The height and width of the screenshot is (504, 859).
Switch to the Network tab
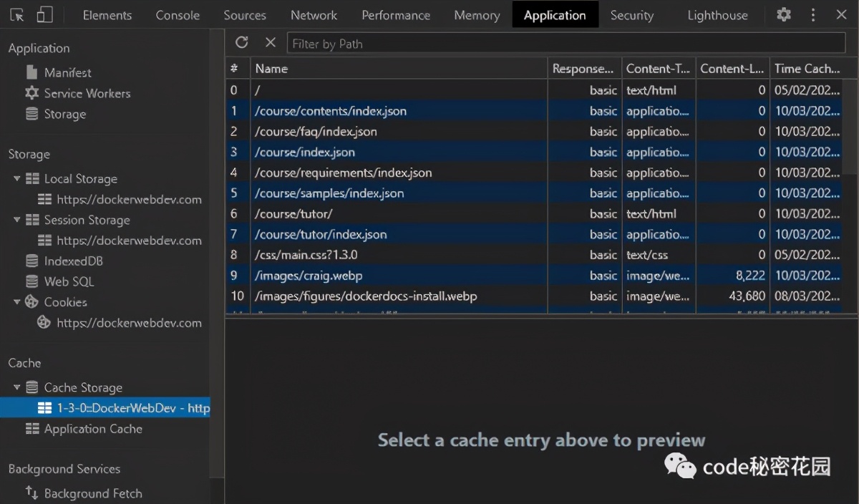(314, 14)
